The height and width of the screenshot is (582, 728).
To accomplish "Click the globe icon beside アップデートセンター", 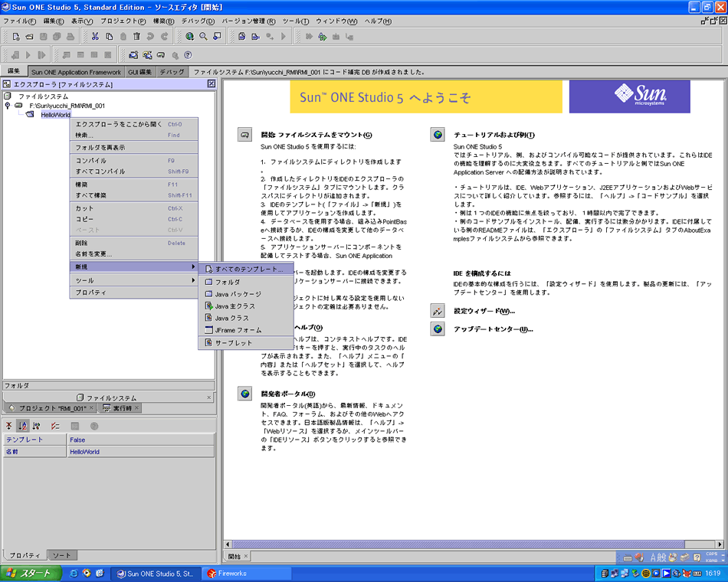I will click(438, 329).
